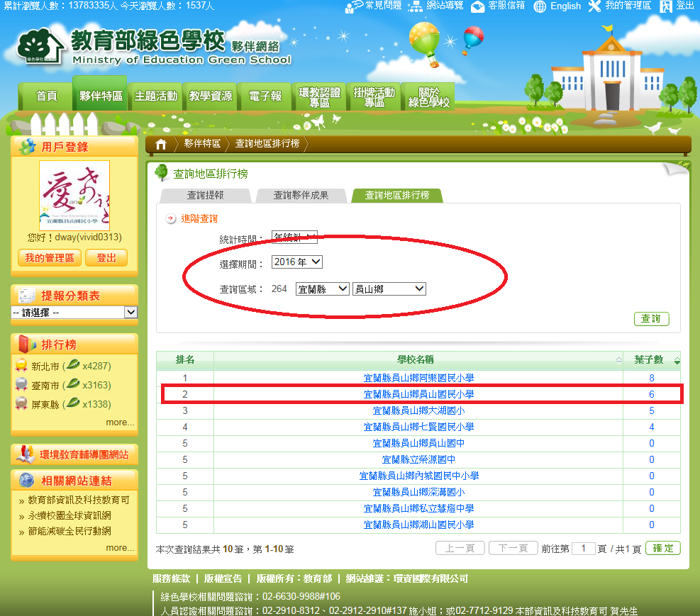The width and height of the screenshot is (700, 616).
Task: Click the 下一頁 next page button
Action: point(513,548)
